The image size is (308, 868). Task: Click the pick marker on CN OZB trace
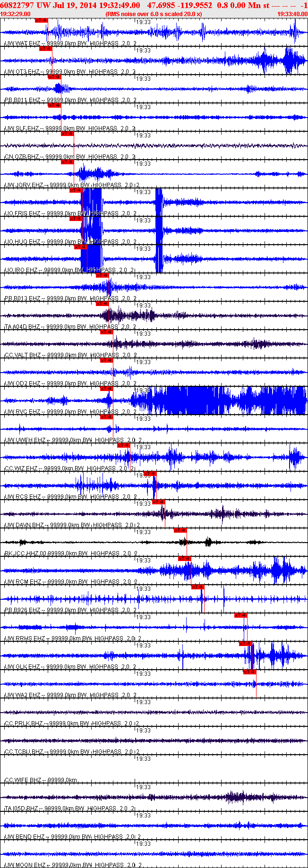tap(68, 134)
